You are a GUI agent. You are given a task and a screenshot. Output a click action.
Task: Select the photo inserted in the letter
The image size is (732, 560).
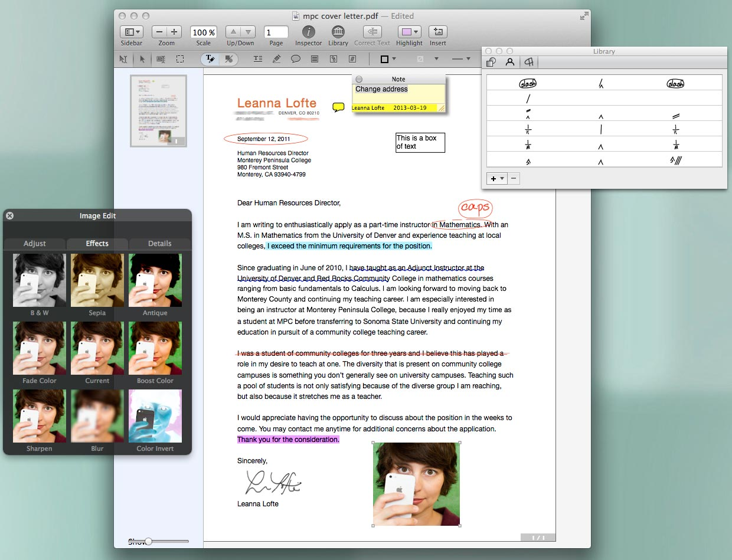(416, 484)
